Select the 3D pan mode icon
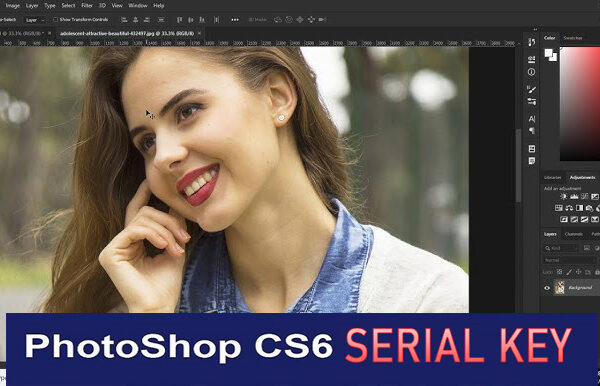 [x=300, y=20]
